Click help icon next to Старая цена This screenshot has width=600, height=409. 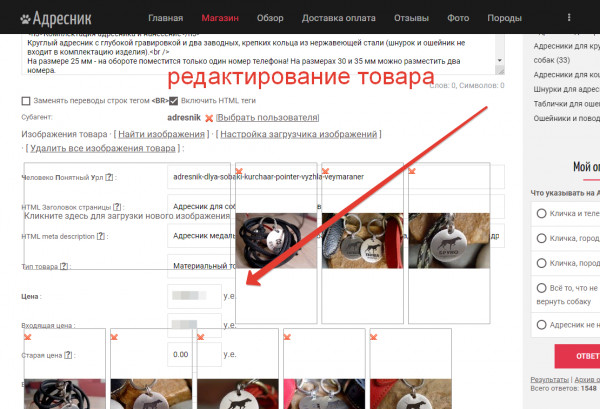point(68,355)
